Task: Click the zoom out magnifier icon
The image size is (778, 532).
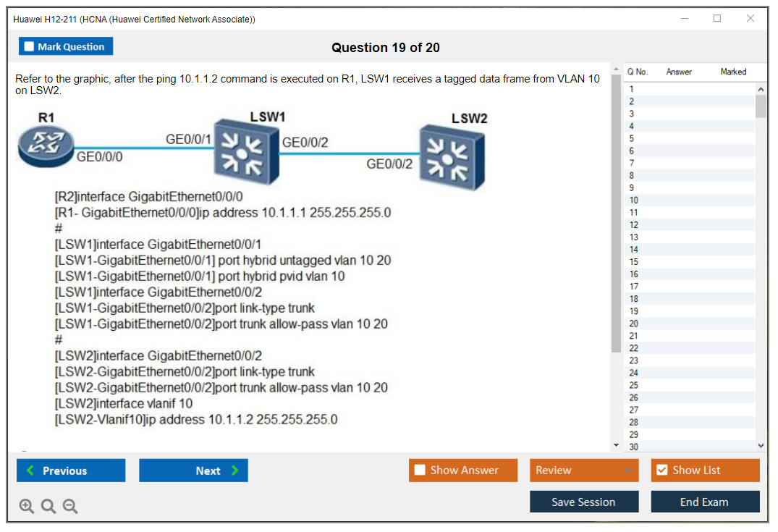Action: [70, 507]
